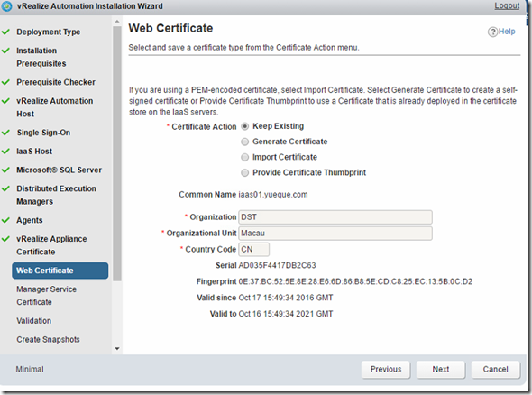Click the sidebar vertical scrollbar thumb
Viewport: 532px width, 395px height.
[117, 153]
